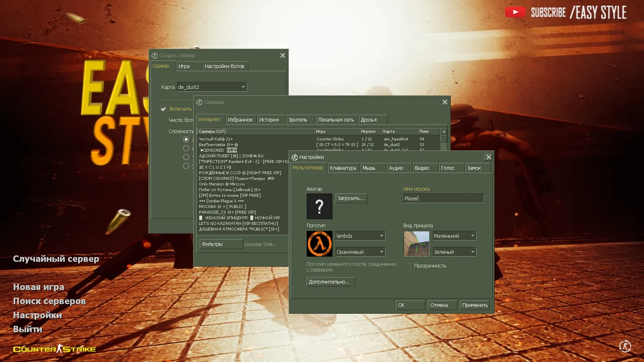Click the question mark avatar placeholder
644x362 pixels.
pos(319,206)
